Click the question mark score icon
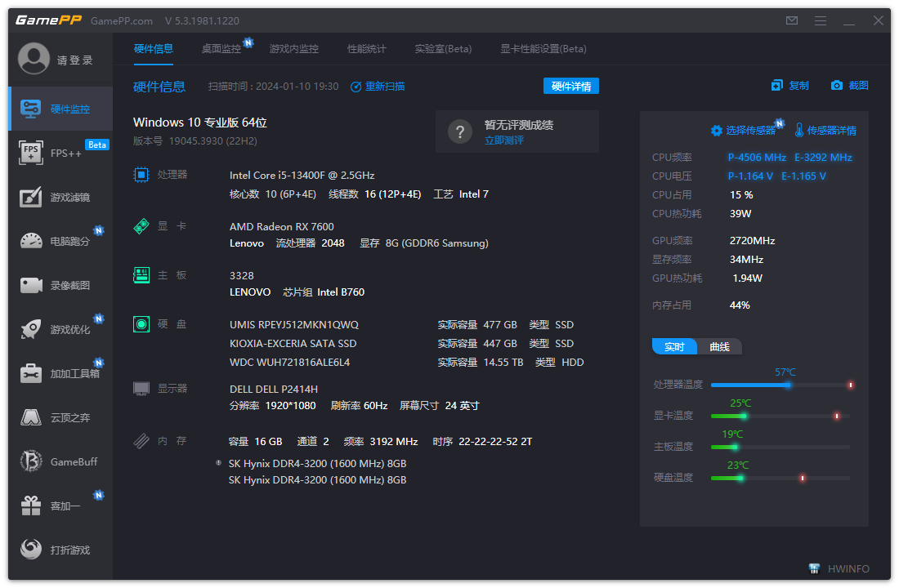 pos(460,132)
